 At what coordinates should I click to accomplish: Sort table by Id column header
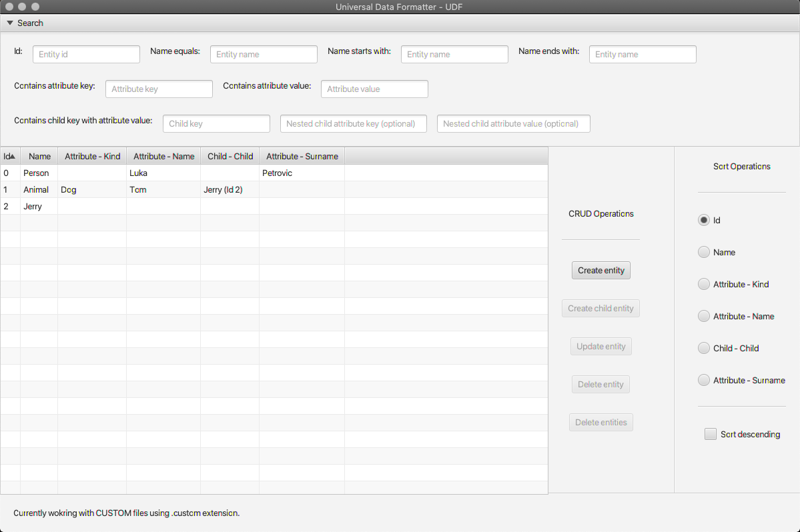coord(10,157)
